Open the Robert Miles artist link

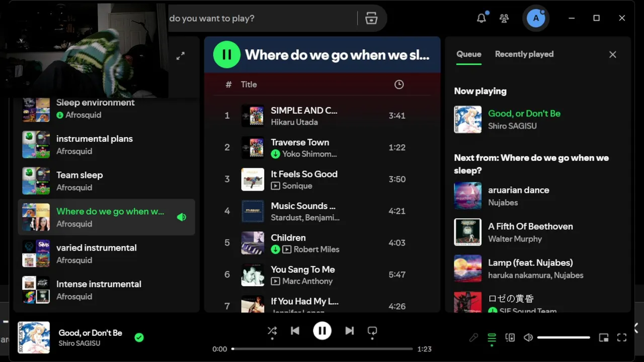click(x=316, y=249)
